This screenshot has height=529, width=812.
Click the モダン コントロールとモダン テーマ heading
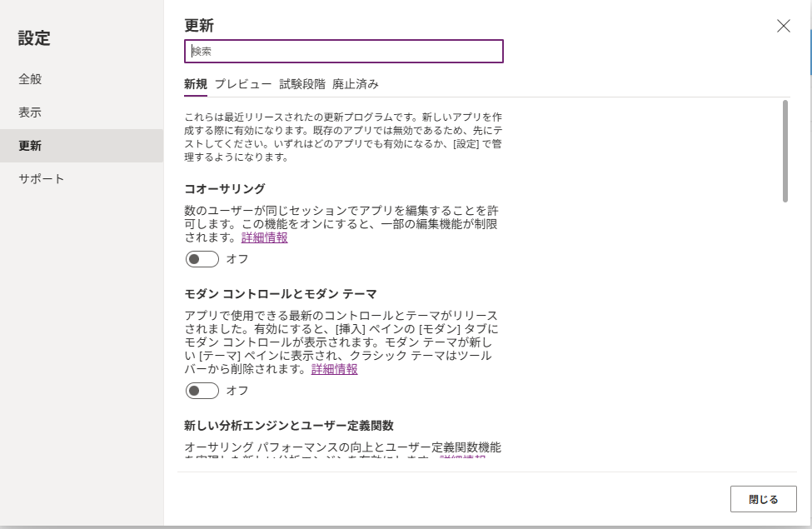(281, 294)
